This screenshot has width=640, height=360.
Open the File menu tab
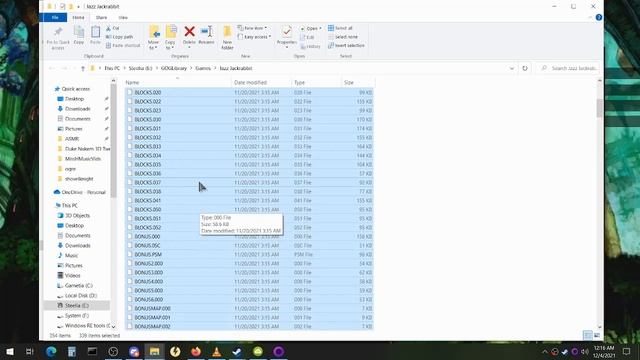coord(55,18)
